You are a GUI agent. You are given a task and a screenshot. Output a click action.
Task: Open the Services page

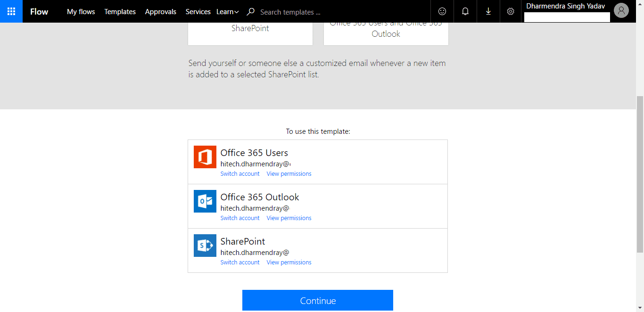click(x=198, y=12)
